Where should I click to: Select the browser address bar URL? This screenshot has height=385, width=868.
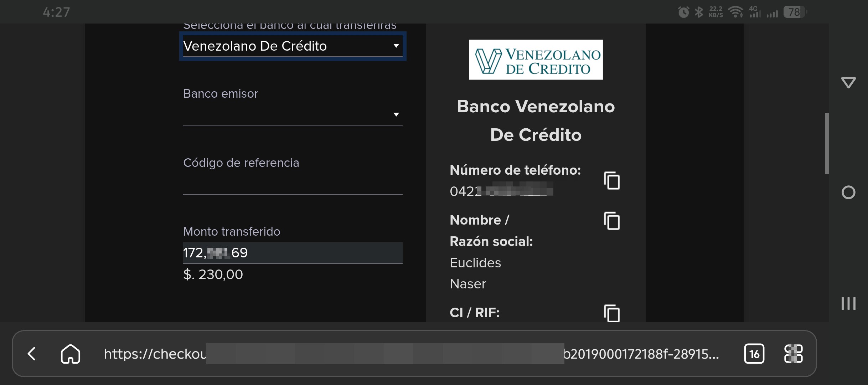click(412, 354)
